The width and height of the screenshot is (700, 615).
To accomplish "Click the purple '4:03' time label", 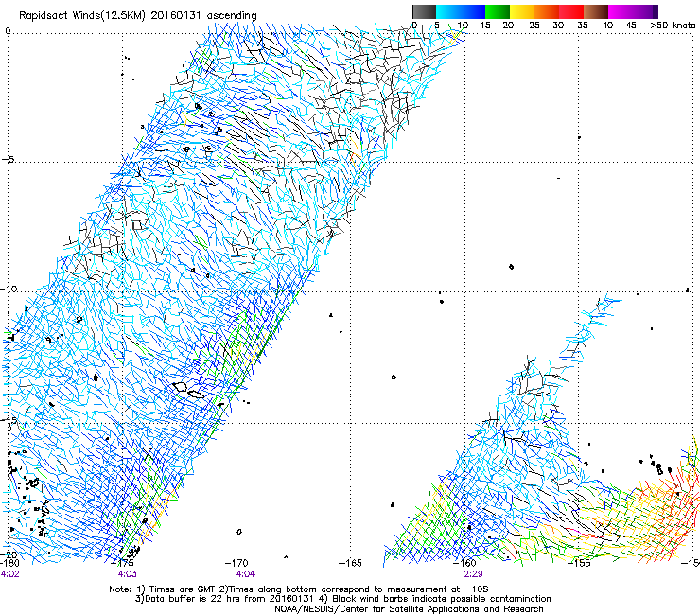I will (128, 574).
